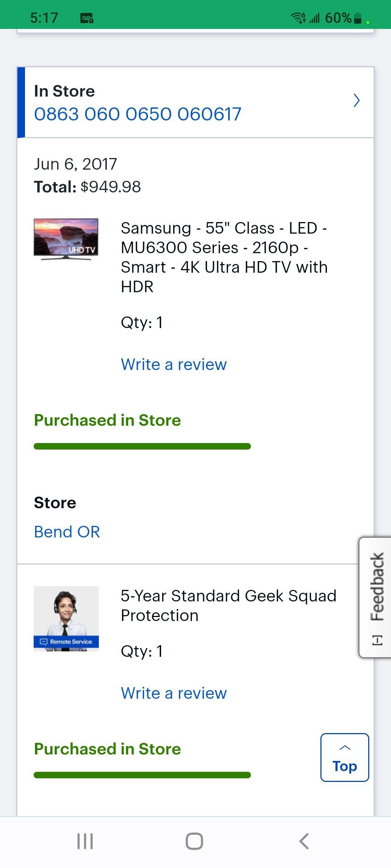Viewport: 391px width, 868px height.
Task: Tap the Samsung UHD TV thumbnail
Action: (66, 239)
